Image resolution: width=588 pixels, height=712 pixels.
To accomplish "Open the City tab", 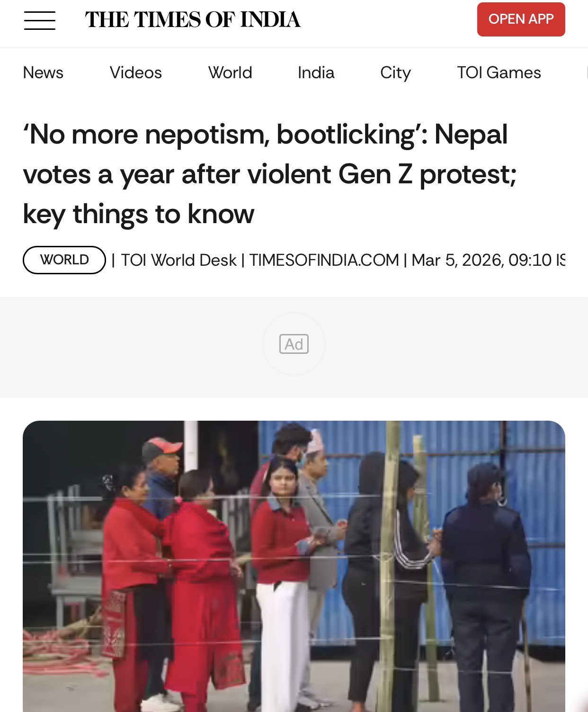I will [x=395, y=73].
